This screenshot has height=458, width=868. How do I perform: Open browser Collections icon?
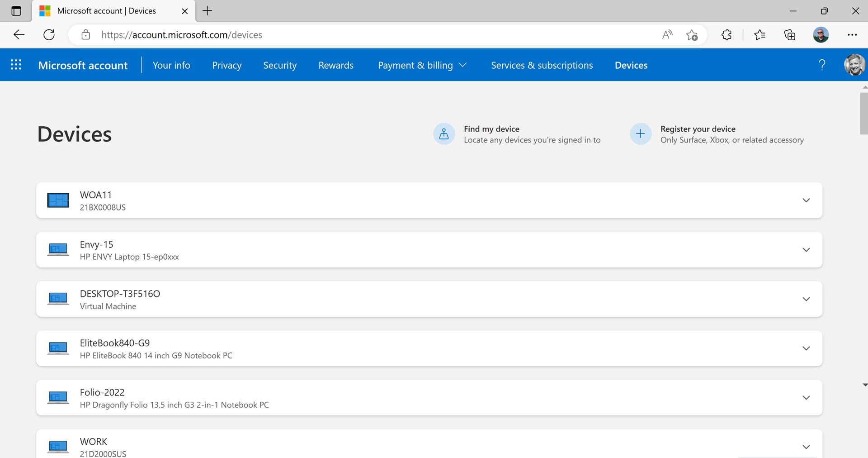[789, 35]
